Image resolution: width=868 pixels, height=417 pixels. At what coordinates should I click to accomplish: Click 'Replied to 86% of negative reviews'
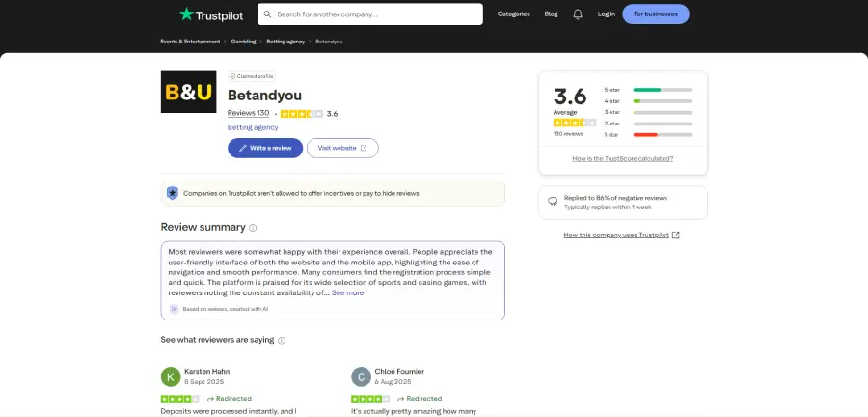click(x=615, y=198)
